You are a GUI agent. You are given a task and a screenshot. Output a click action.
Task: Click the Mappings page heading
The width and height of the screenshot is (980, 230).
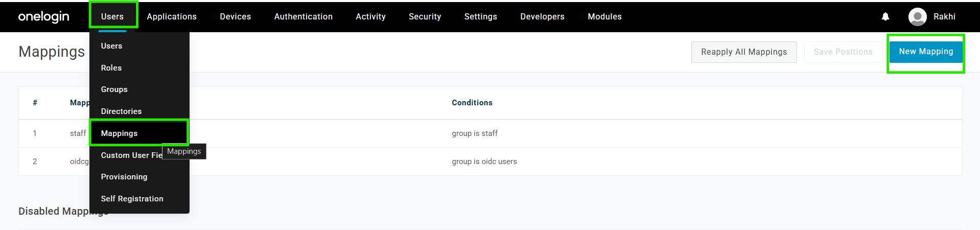tap(52, 52)
